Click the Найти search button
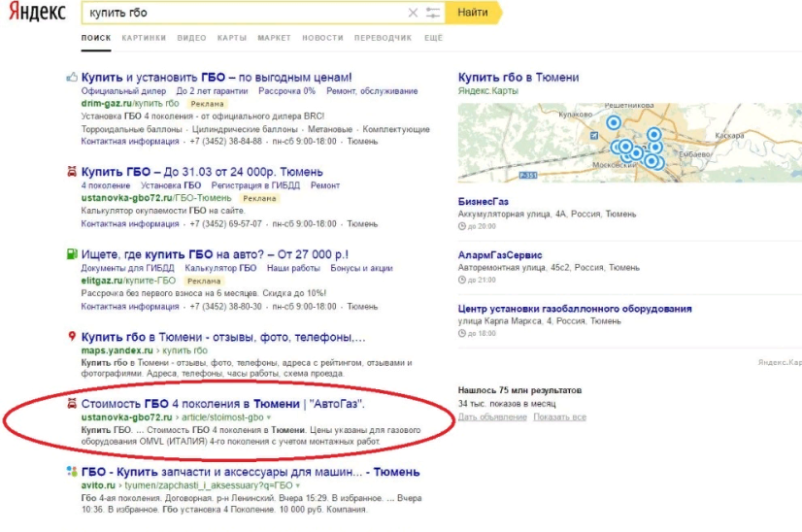 pos(473,13)
